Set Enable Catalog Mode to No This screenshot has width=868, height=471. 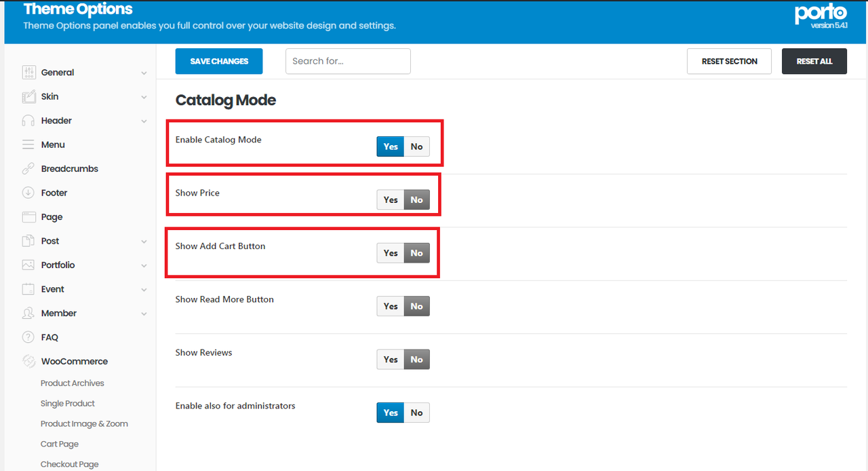(x=416, y=147)
